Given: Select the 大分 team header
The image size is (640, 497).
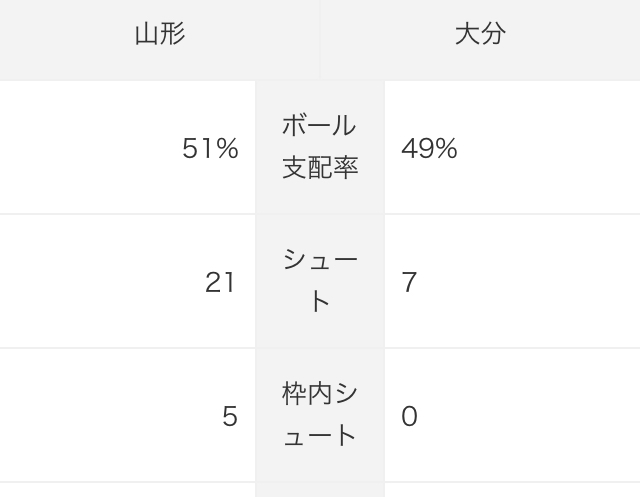Looking at the screenshot, I should (x=480, y=34).
